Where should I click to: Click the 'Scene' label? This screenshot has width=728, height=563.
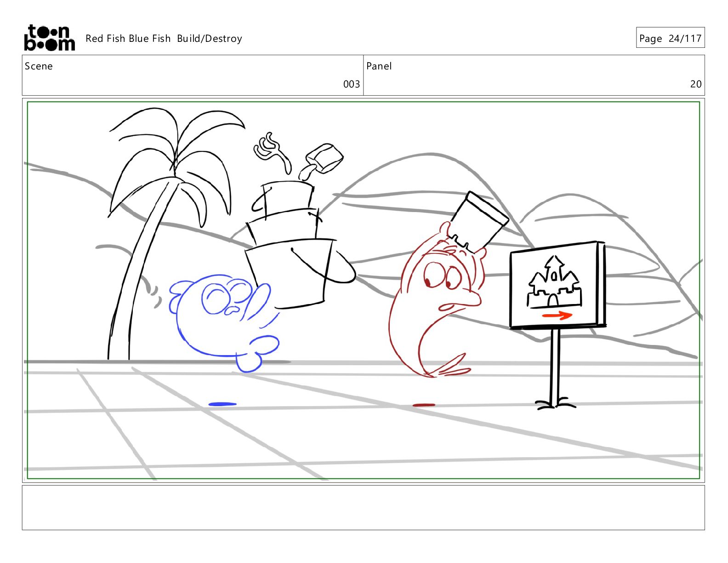(x=39, y=66)
